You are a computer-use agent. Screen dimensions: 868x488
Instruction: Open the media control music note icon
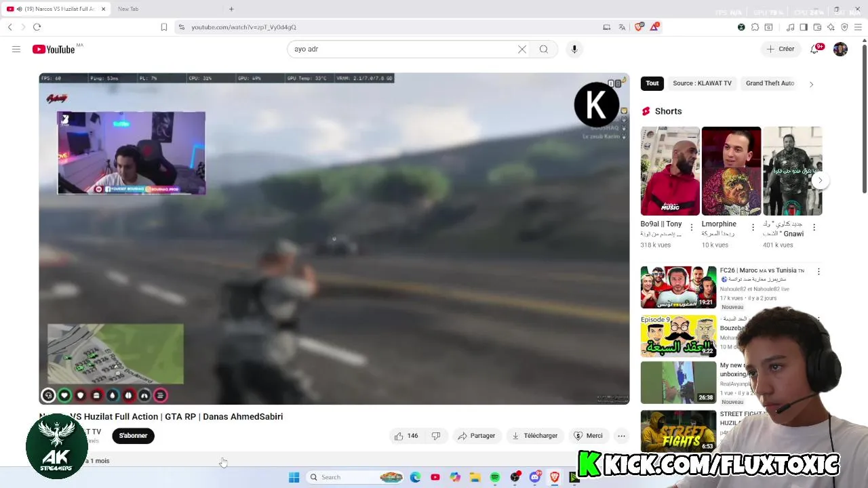tap(791, 27)
